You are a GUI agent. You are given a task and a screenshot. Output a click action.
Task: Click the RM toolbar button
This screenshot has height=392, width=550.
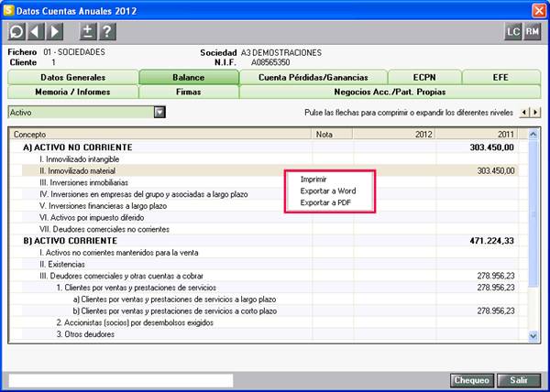pos(533,32)
